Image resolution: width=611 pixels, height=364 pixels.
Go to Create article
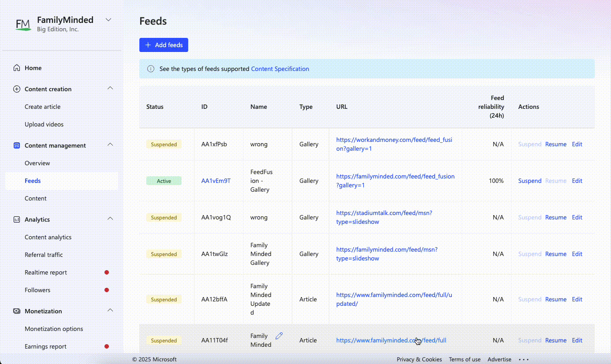[x=43, y=107]
